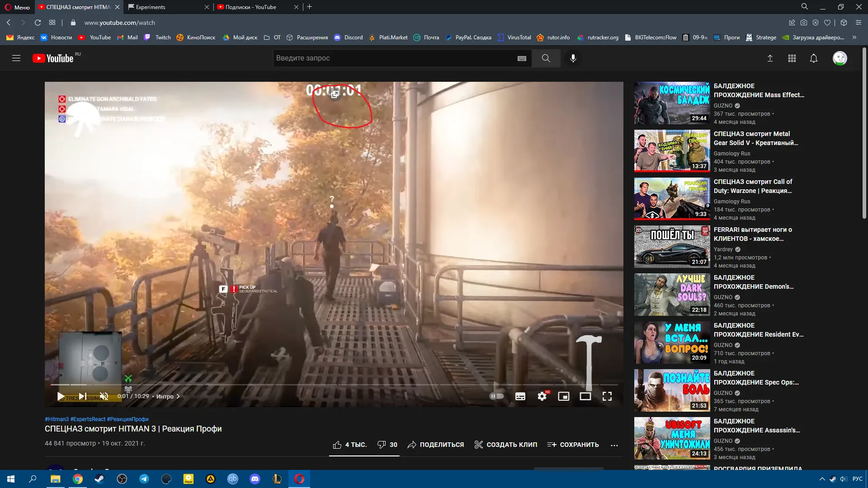Open the Discord bookmark

[349, 38]
